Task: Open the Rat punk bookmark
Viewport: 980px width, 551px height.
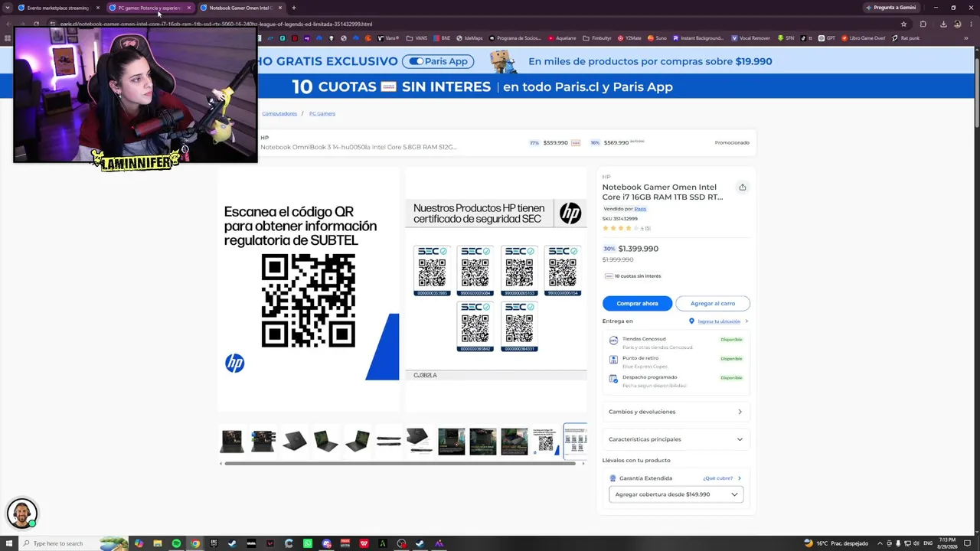Action: pyautogui.click(x=906, y=38)
